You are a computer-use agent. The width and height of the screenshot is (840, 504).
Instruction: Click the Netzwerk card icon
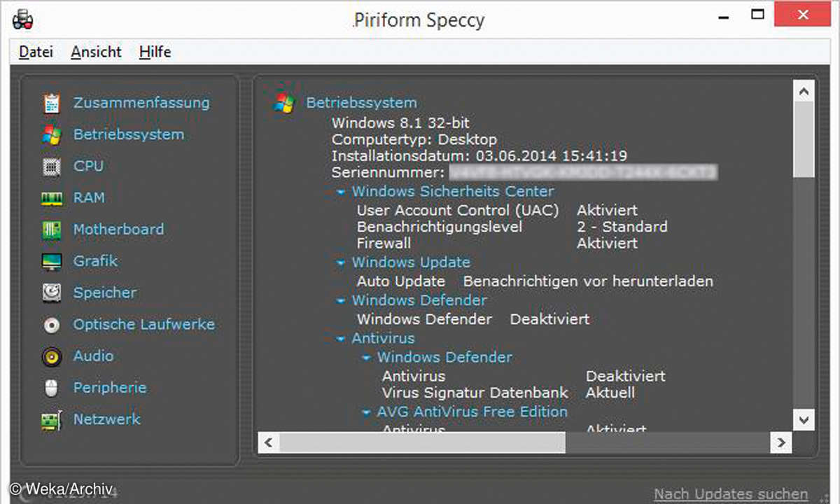tap(52, 420)
